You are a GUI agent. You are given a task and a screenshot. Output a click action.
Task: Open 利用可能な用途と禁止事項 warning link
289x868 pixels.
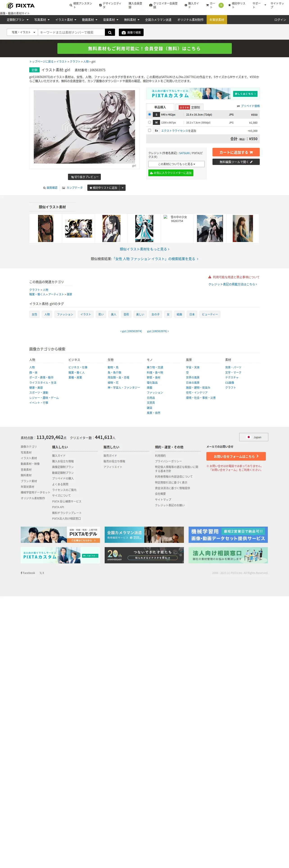pyautogui.click(x=234, y=277)
